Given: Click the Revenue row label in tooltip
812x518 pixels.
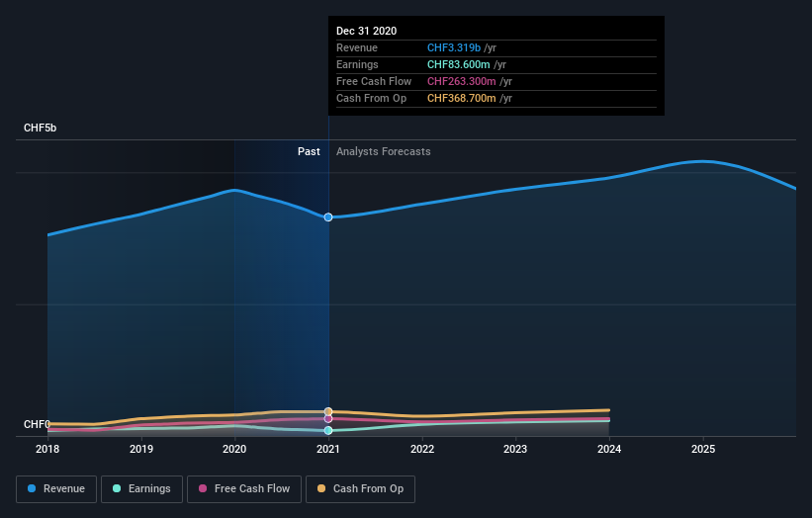Looking at the screenshot, I should (x=357, y=47).
